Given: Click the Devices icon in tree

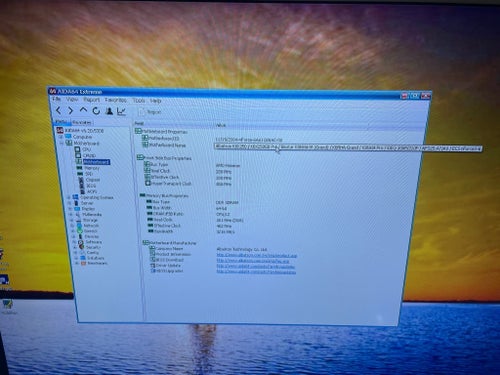Looking at the screenshot, I should 81,236.
